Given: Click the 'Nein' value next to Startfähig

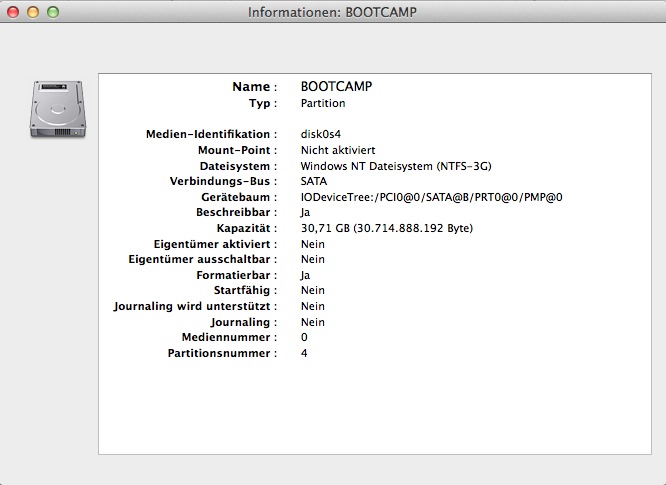Looking at the screenshot, I should tap(312, 290).
